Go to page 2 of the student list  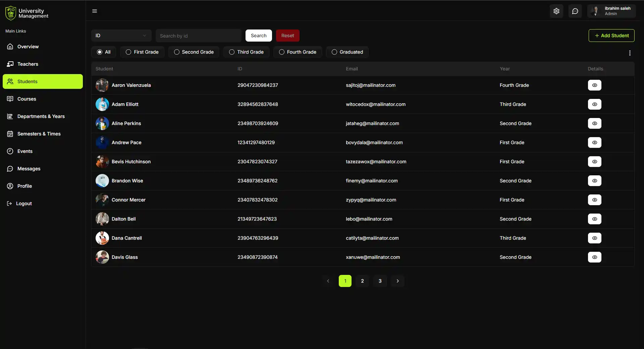(x=362, y=281)
